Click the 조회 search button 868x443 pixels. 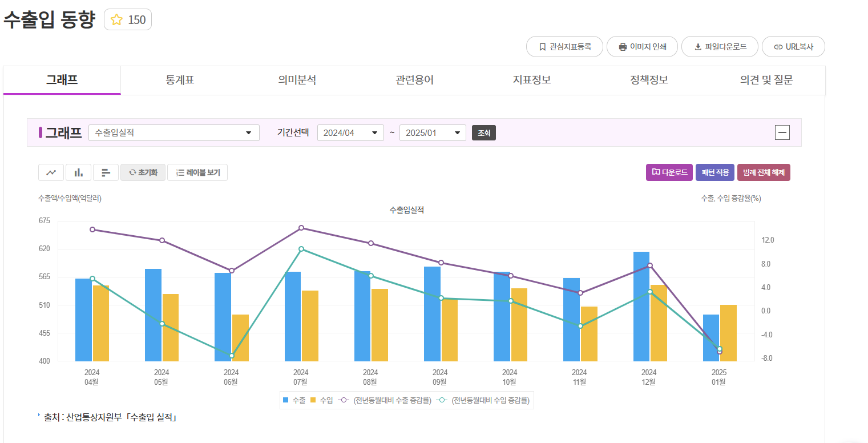483,132
